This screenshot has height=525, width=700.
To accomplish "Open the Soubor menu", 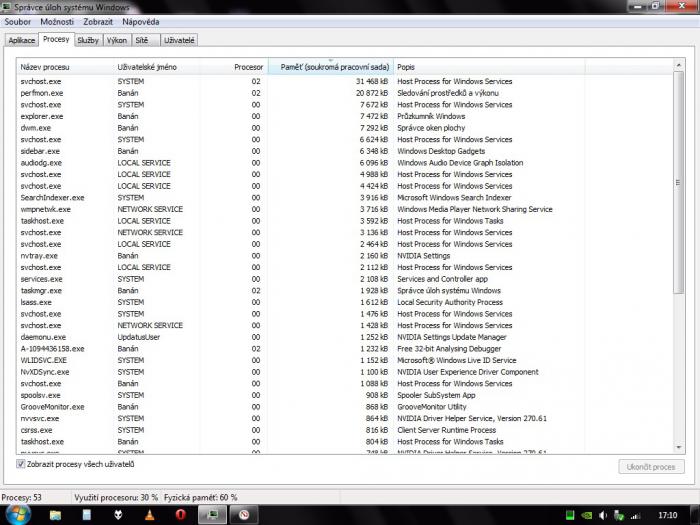I will pos(18,21).
